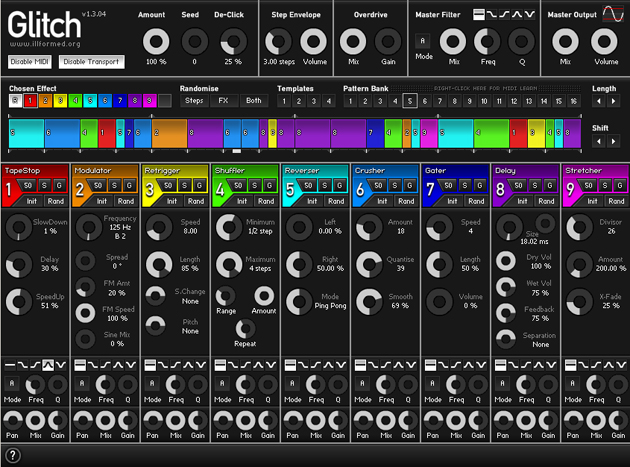Click the Step Envelope steps knob
The width and height of the screenshot is (630, 467).
point(278,41)
